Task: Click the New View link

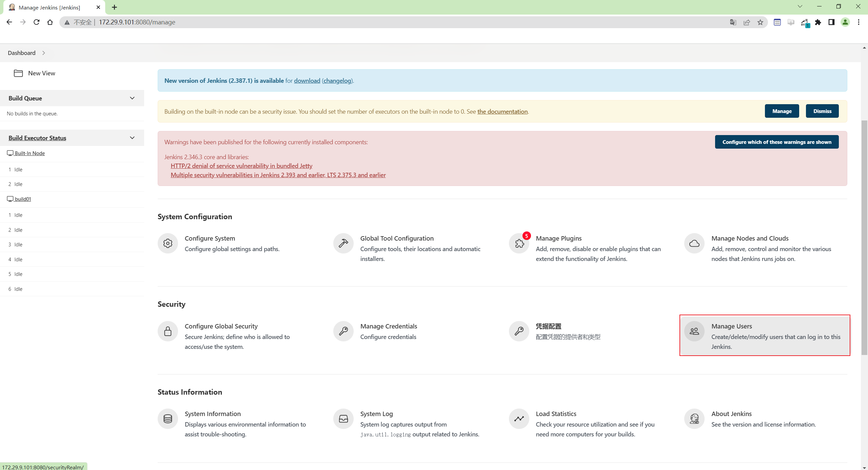Action: point(41,73)
